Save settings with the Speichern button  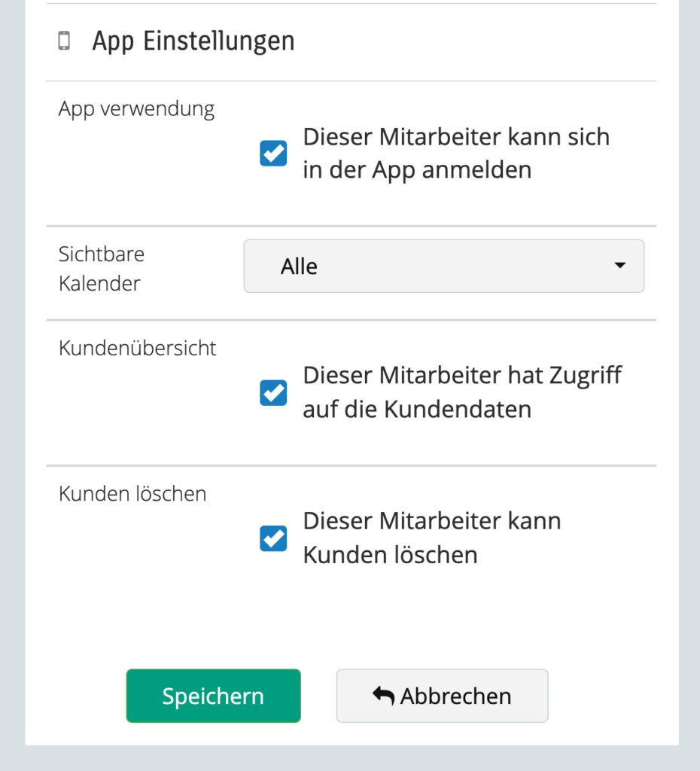pyautogui.click(x=213, y=696)
